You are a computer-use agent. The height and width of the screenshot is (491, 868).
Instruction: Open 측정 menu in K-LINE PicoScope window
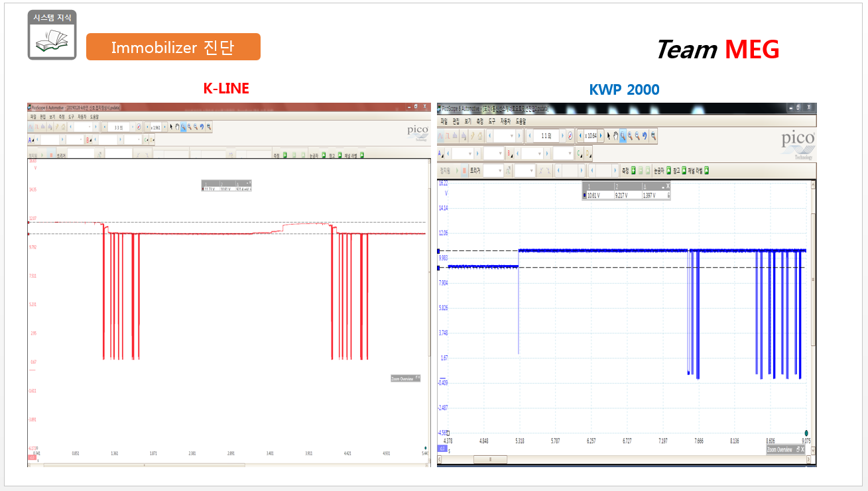click(62, 117)
